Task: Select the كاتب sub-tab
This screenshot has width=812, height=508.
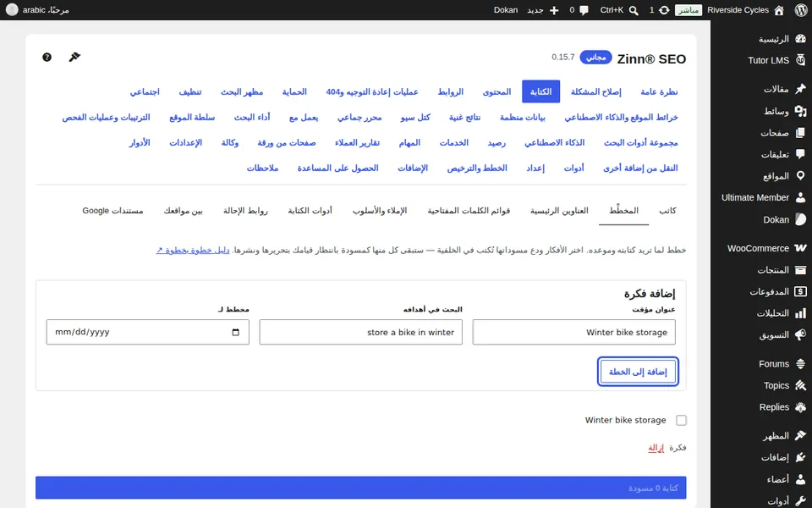Action: pos(667,211)
